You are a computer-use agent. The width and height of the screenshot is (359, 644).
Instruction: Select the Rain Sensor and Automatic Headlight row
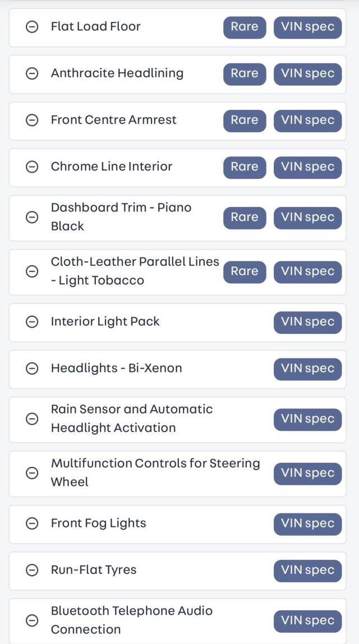pyautogui.click(x=177, y=420)
